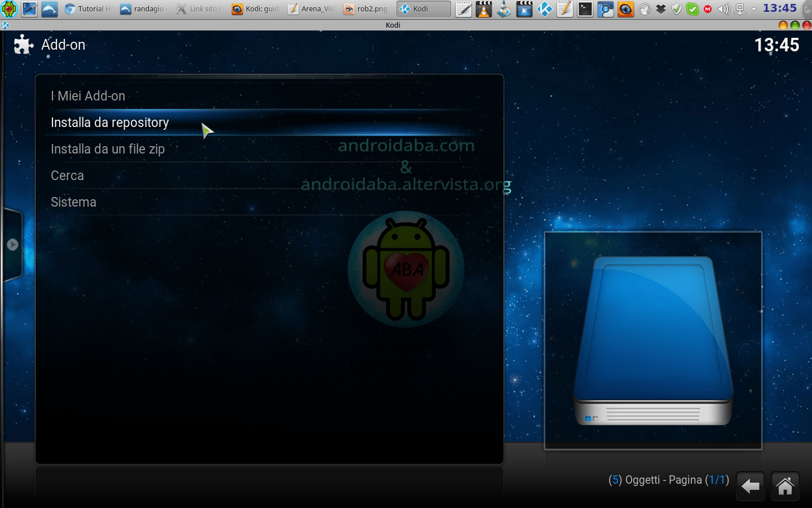Click the Add-on puzzle piece icon
Viewport: 812px width, 508px height.
23,45
